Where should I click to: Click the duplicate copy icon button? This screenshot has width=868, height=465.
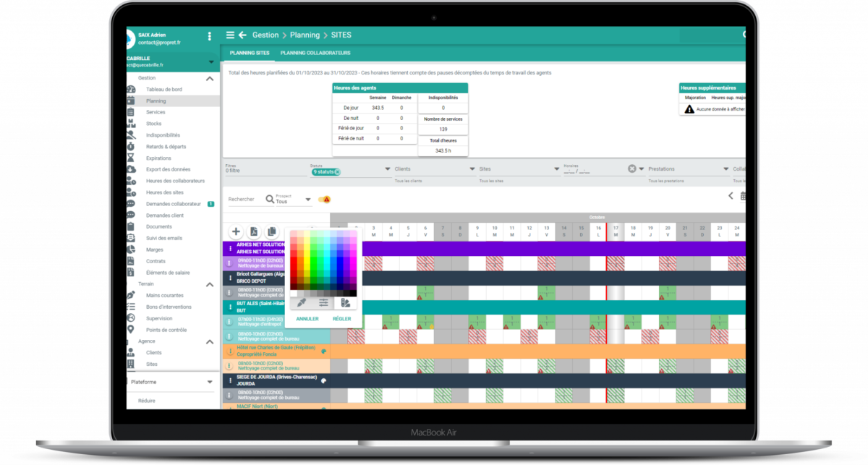272,231
